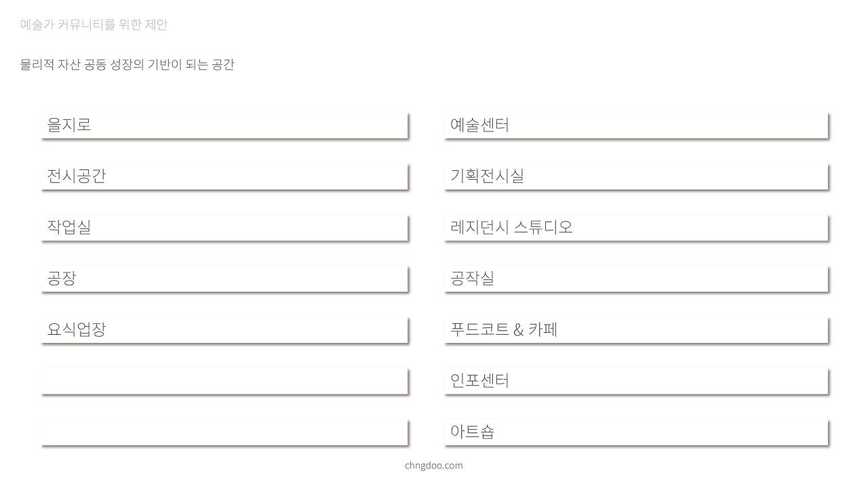868x488 pixels.
Task: Click the bottom empty box in left column
Action: point(224,432)
